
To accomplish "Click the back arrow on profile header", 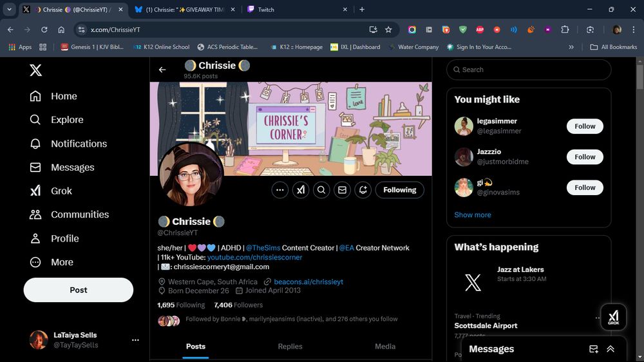I will click(162, 70).
